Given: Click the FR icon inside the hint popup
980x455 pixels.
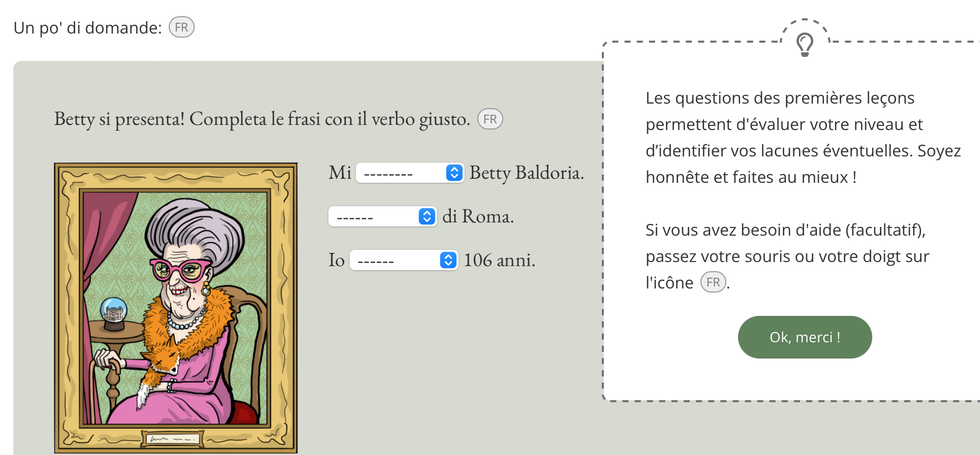Looking at the screenshot, I should click(713, 282).
